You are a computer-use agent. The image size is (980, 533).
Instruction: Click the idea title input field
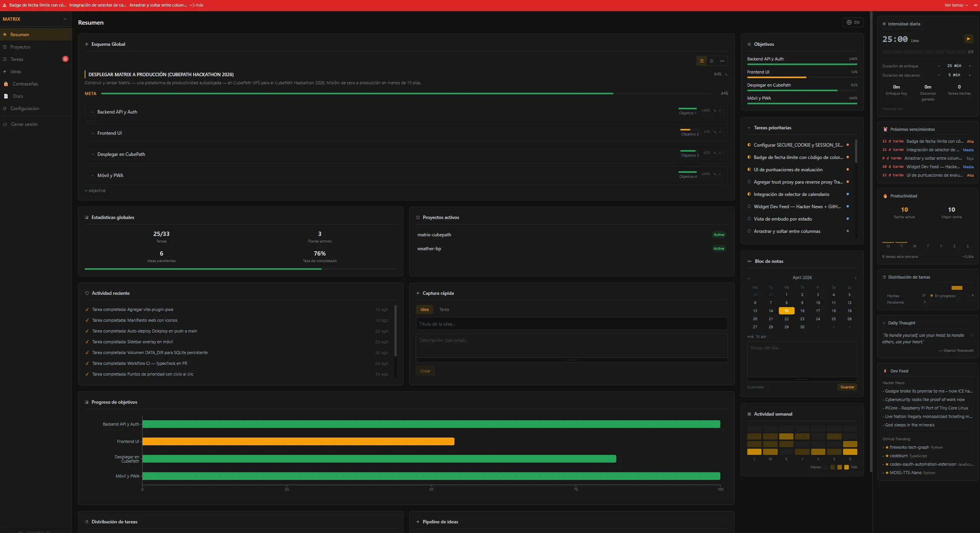point(572,324)
